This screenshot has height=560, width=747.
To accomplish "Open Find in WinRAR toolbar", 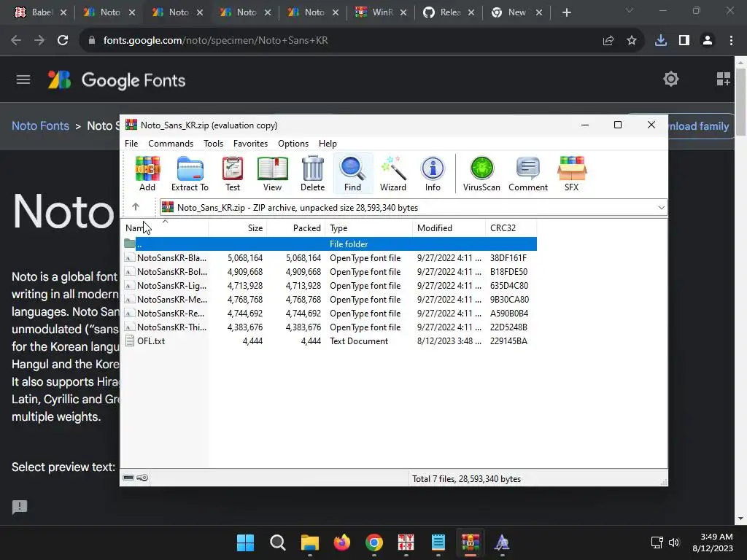I will 352,174.
